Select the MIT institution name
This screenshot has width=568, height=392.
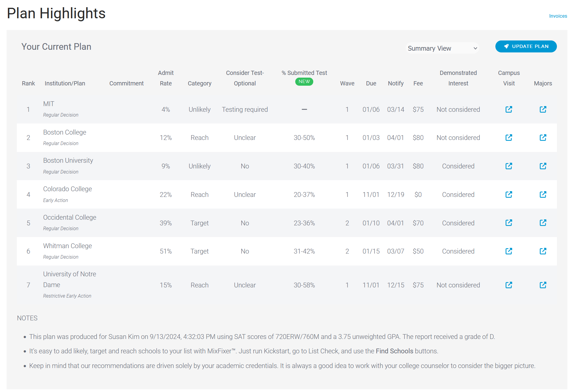[x=49, y=104]
